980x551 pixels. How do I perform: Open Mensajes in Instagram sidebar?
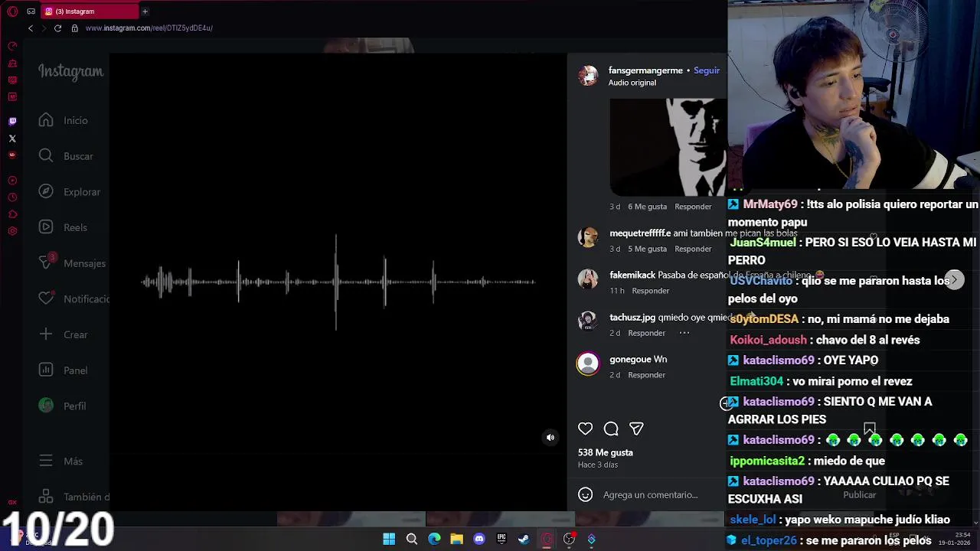[73, 263]
